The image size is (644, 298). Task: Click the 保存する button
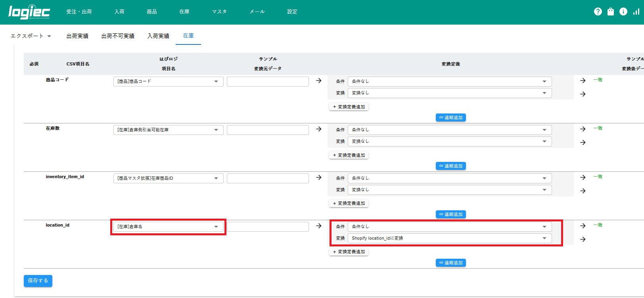(x=38, y=281)
